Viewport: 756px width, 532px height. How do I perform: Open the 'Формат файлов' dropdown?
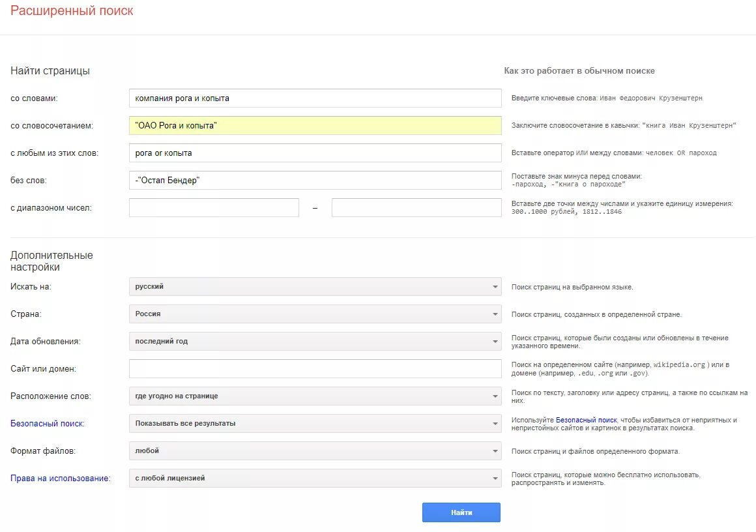[315, 451]
